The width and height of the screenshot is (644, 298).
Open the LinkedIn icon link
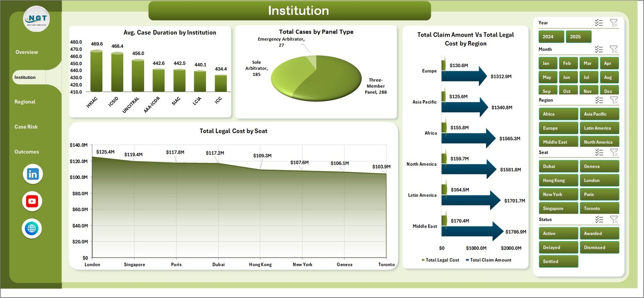pyautogui.click(x=33, y=174)
